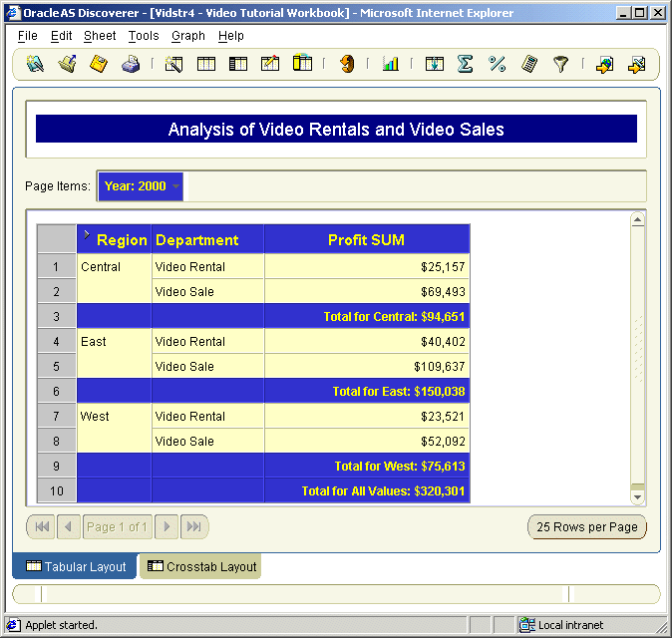This screenshot has height=638, width=672.
Task: Click the sort tool icon
Action: tap(434, 64)
